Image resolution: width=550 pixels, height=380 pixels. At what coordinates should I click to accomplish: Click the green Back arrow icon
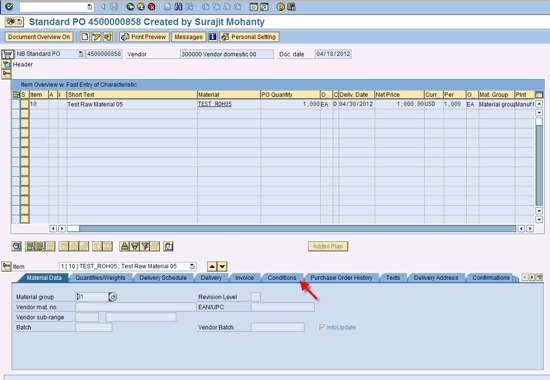[130, 6]
